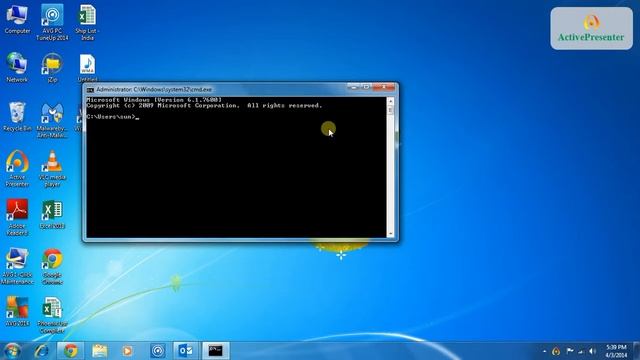Select the Network desktop icon
The height and width of the screenshot is (360, 640).
17,67
